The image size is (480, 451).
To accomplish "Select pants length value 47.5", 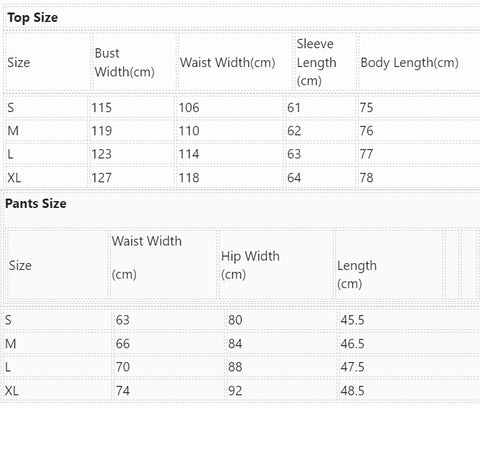I will pos(352,367).
